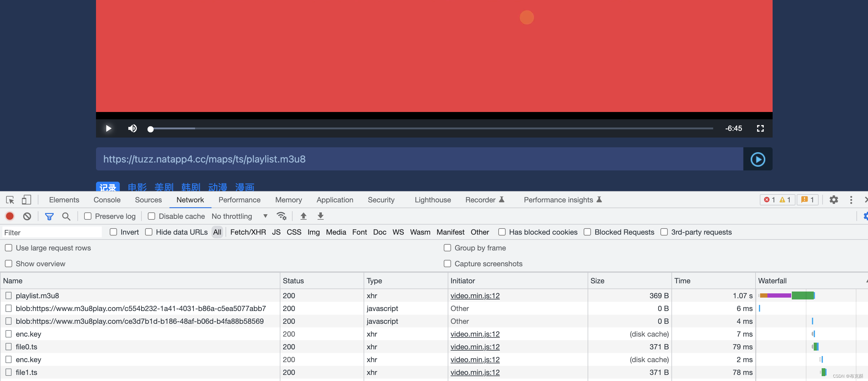Click the video progress seek bar
The image size is (868, 381).
point(431,128)
